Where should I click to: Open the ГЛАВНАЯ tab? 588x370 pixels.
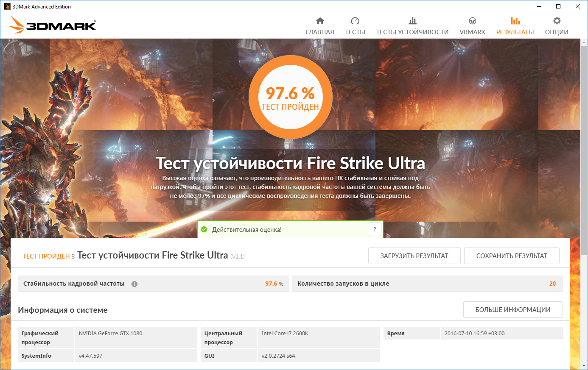320,32
